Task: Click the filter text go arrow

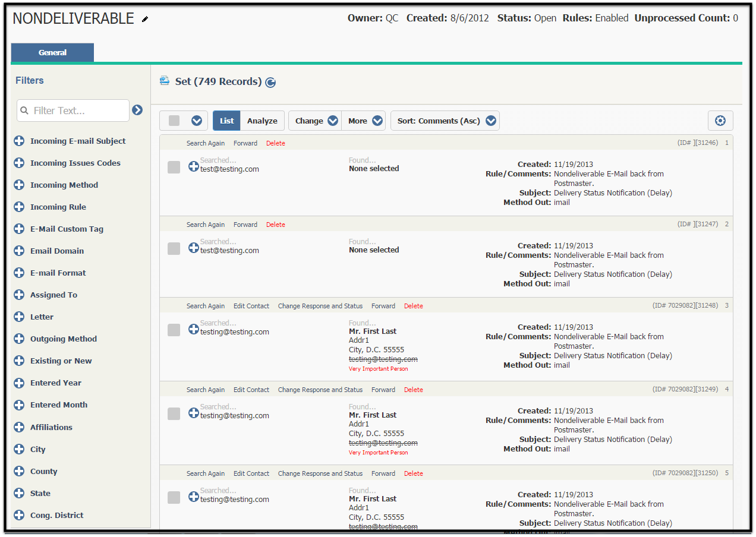Action: point(137,110)
